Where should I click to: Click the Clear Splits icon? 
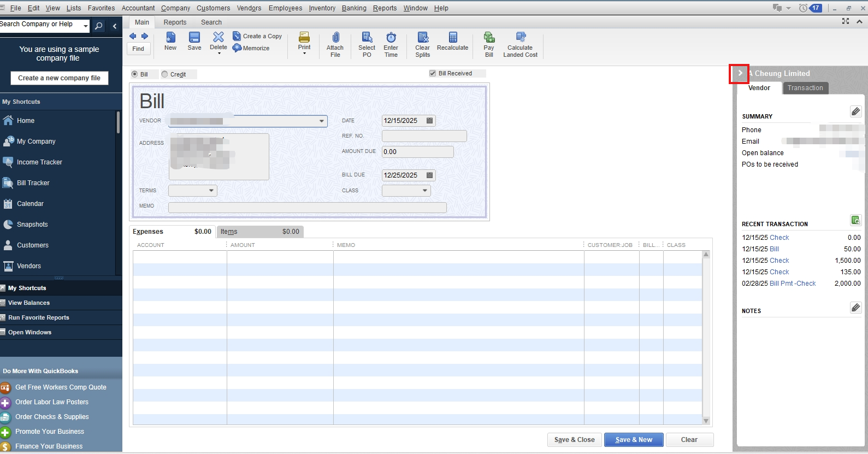[x=423, y=37]
